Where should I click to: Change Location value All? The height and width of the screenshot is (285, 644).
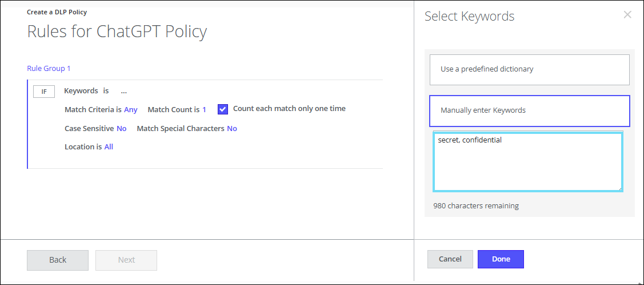109,147
